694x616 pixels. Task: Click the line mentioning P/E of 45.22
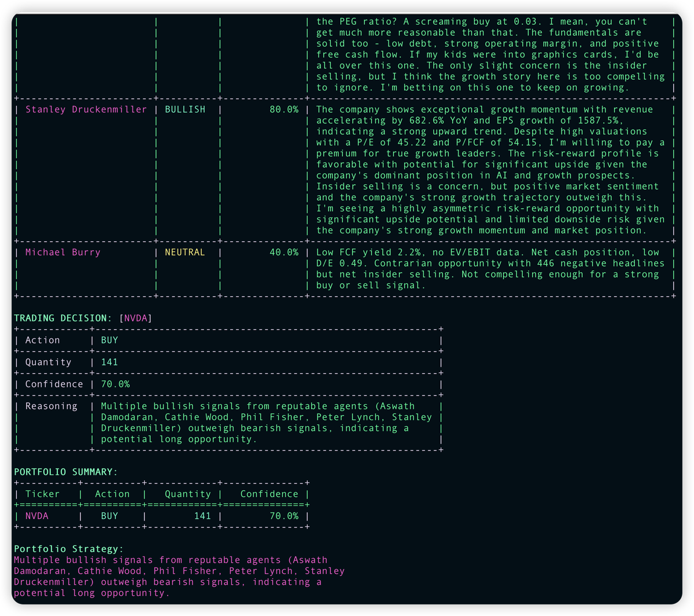point(490,142)
